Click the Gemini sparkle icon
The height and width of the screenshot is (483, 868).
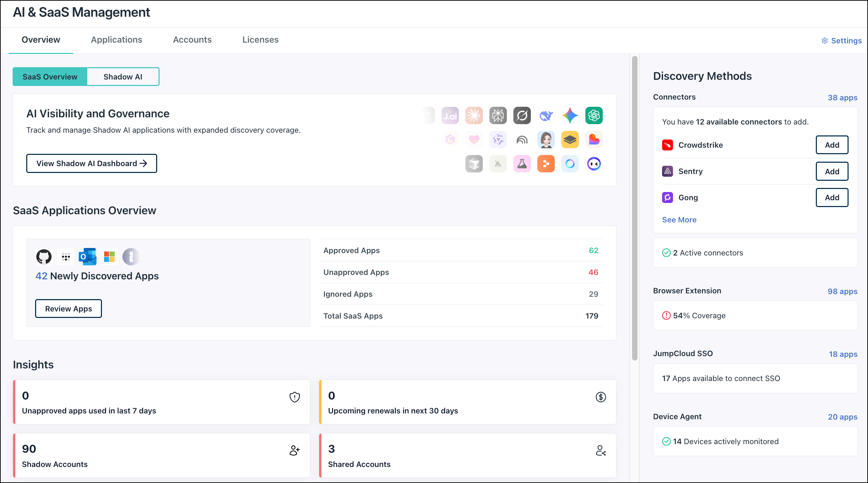(570, 115)
